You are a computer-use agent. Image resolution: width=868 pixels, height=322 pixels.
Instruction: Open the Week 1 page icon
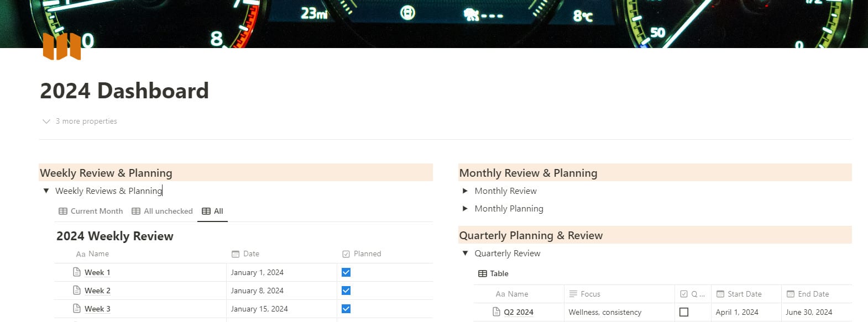(77, 272)
